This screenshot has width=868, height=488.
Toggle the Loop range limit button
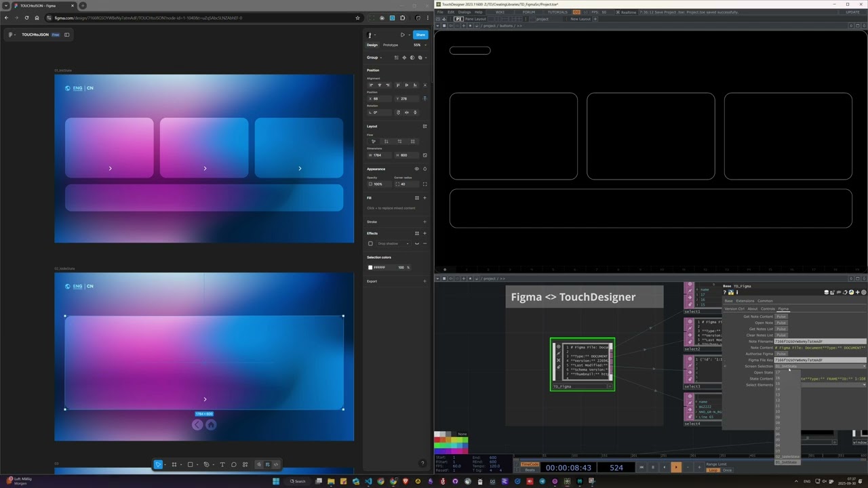(713, 470)
